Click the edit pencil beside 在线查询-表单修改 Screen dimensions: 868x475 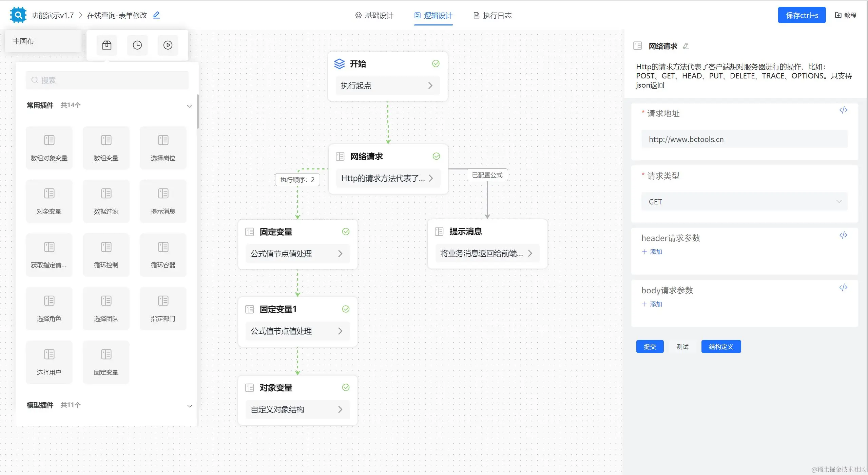(x=156, y=15)
